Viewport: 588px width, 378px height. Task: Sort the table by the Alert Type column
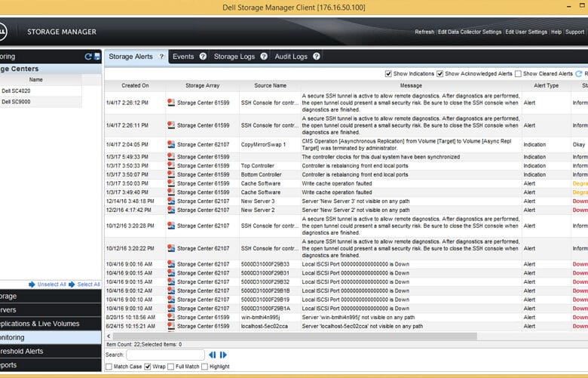pos(546,85)
